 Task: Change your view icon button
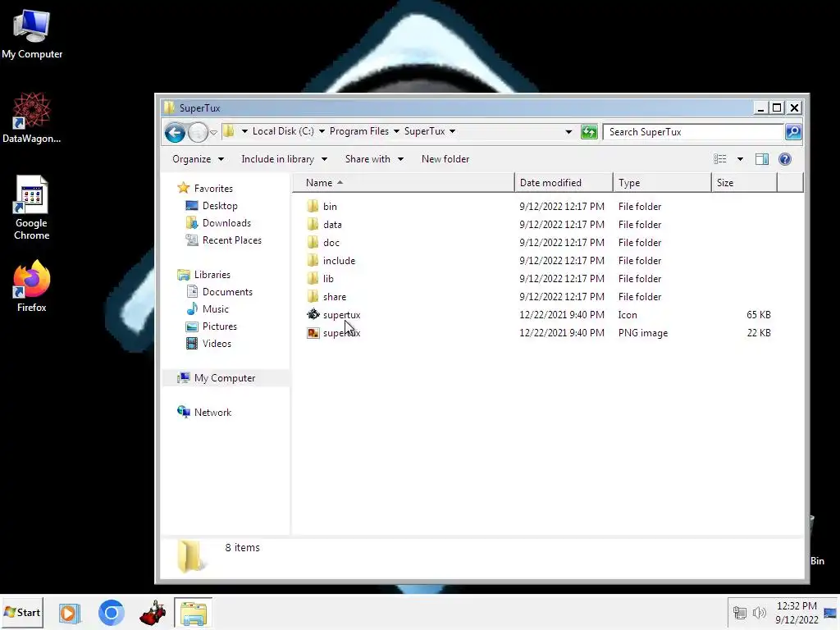click(x=720, y=159)
